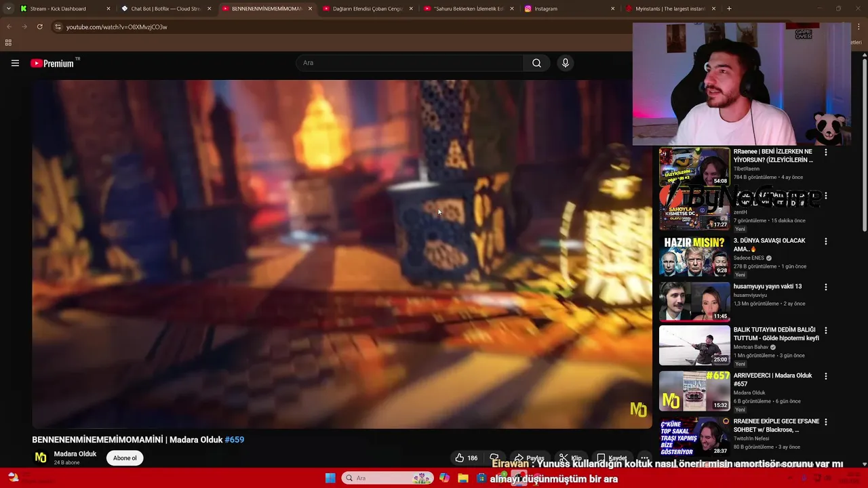This screenshot has width=868, height=488.
Task: Follow the #659 hashtag link
Action: [x=235, y=440]
